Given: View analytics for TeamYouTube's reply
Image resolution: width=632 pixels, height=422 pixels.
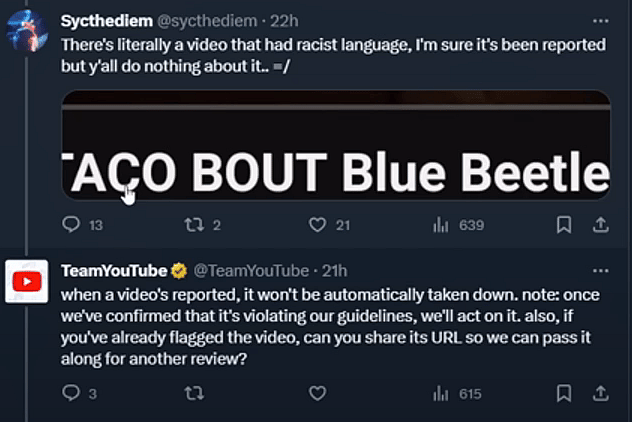Looking at the screenshot, I should click(441, 394).
